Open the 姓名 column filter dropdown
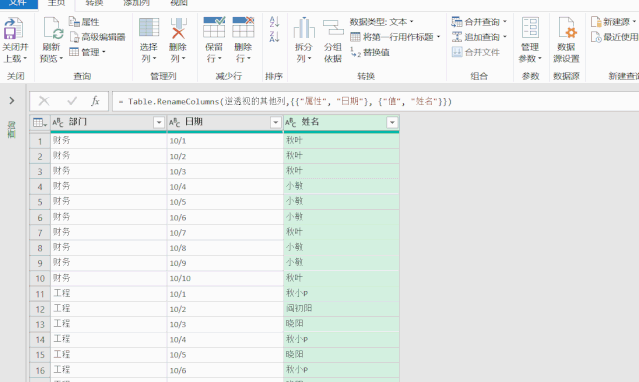 click(x=392, y=122)
